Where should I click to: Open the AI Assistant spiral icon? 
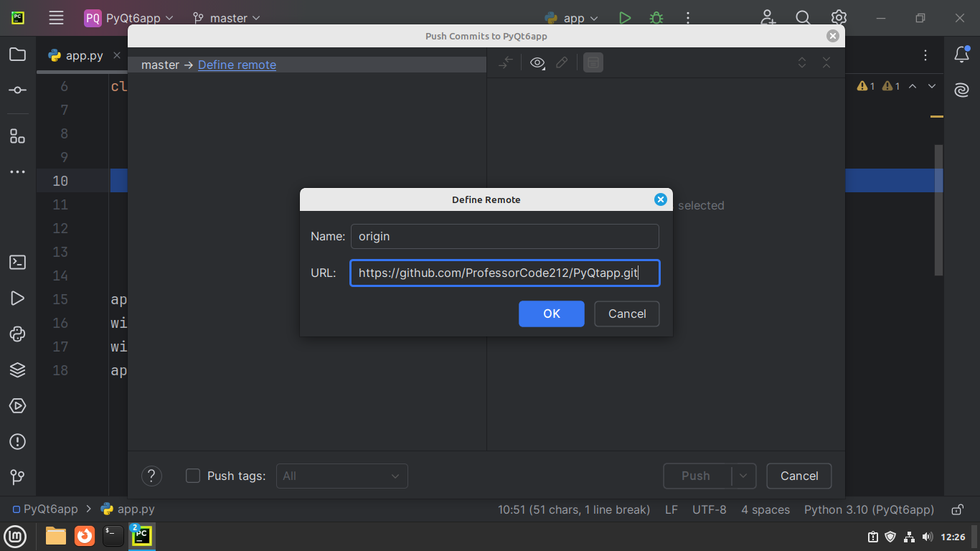(x=962, y=90)
